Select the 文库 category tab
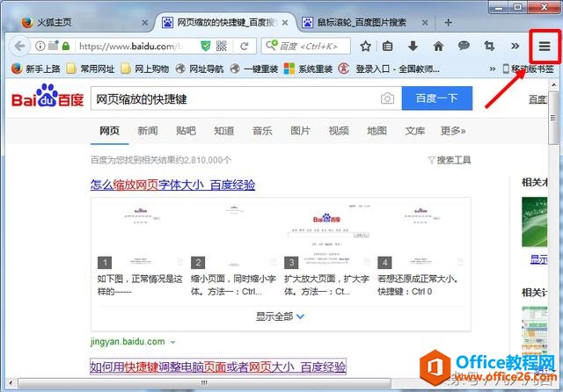Screen dimensions: 563x392 coord(414,131)
